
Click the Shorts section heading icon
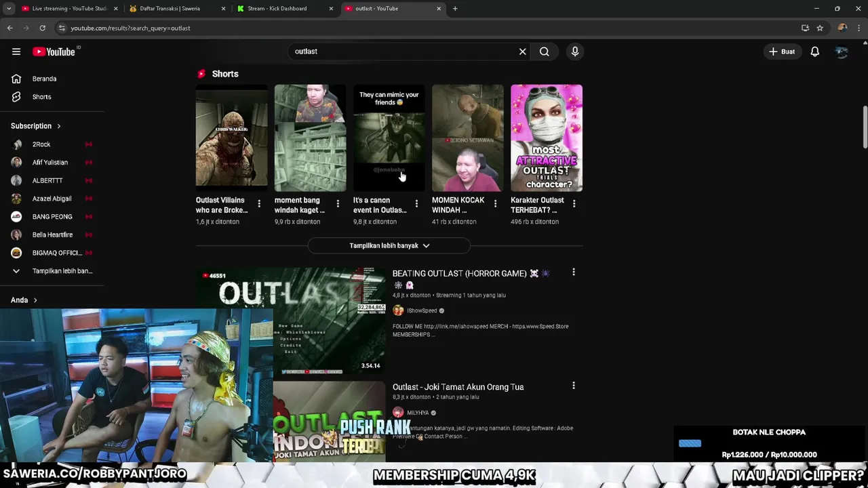point(201,74)
